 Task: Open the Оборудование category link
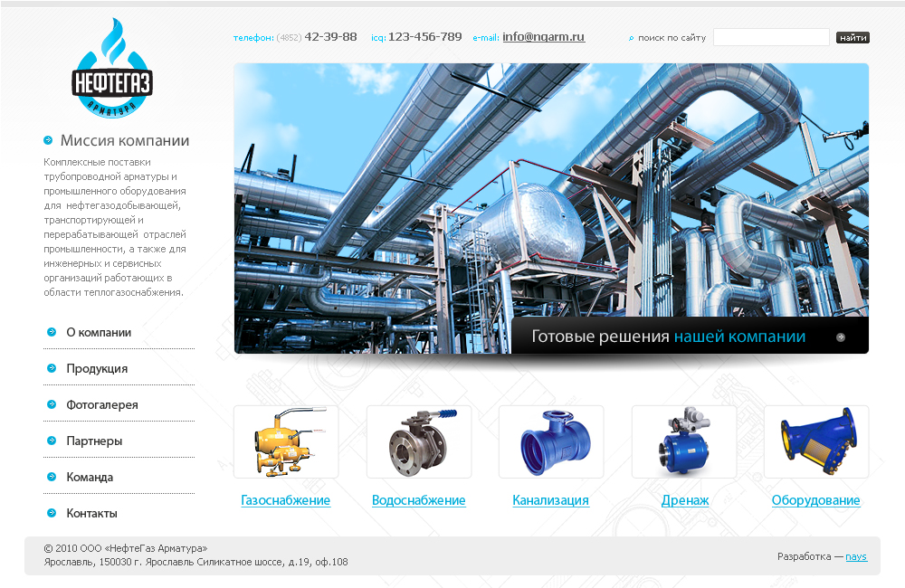(x=815, y=500)
